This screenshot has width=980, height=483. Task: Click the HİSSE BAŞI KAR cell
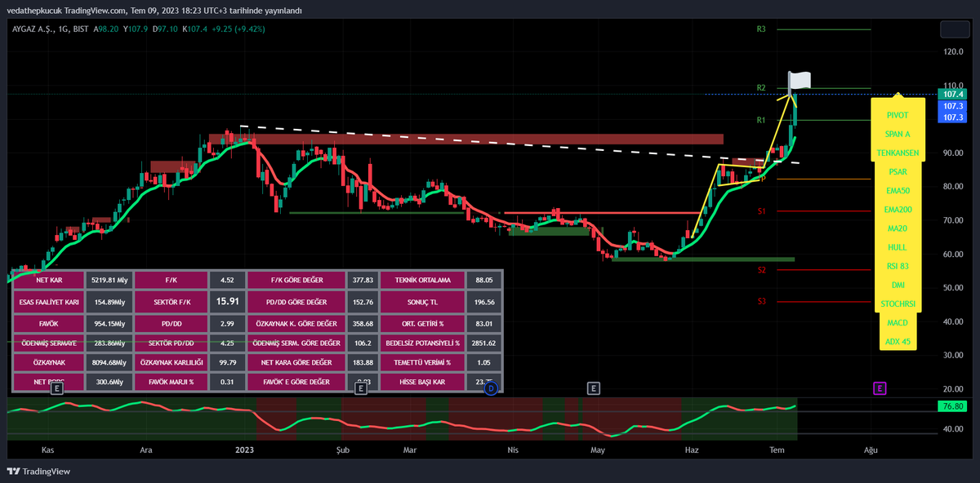click(x=421, y=382)
